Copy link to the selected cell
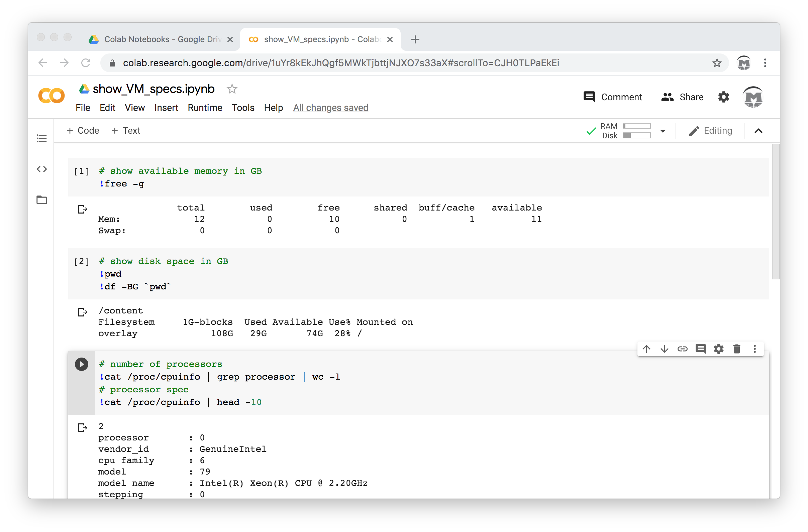Image resolution: width=808 pixels, height=532 pixels. click(x=682, y=349)
